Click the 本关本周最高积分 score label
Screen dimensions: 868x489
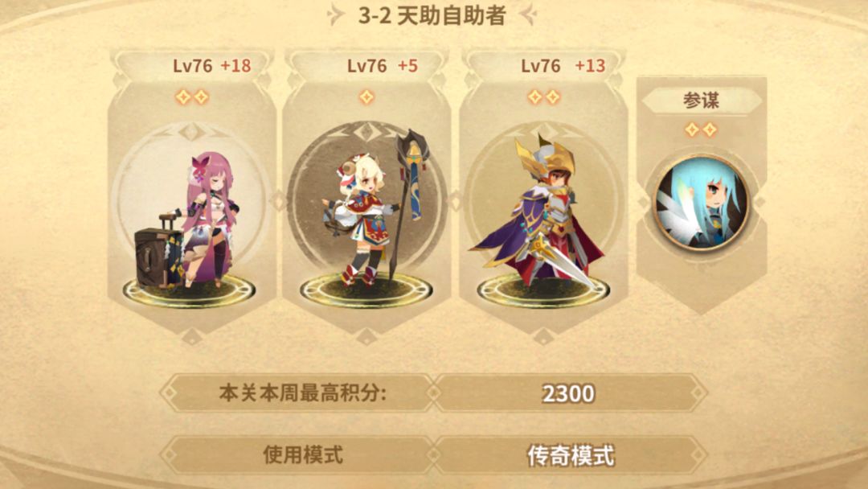tap(303, 392)
